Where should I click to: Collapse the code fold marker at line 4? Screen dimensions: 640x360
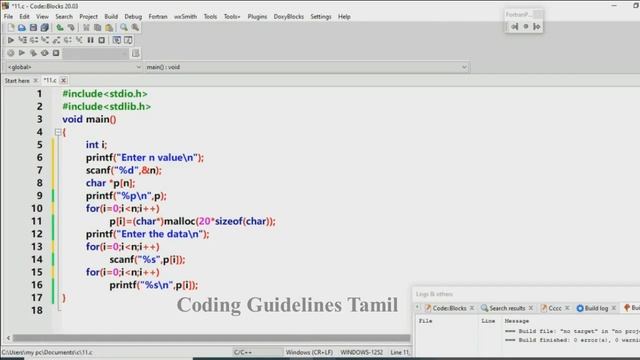click(58, 132)
